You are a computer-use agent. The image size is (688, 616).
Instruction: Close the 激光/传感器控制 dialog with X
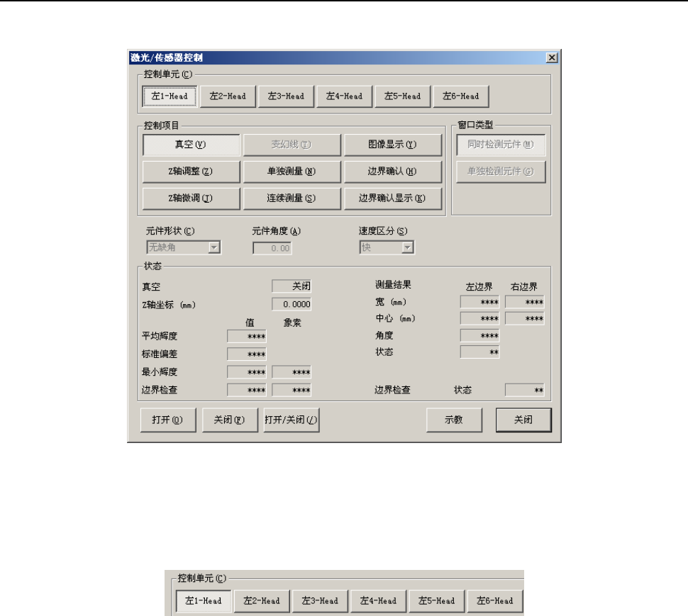coord(552,57)
